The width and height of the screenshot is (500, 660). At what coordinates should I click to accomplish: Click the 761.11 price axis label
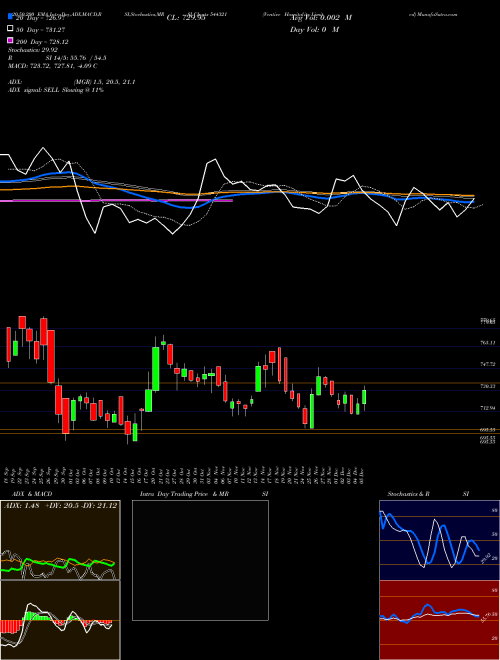488,343
